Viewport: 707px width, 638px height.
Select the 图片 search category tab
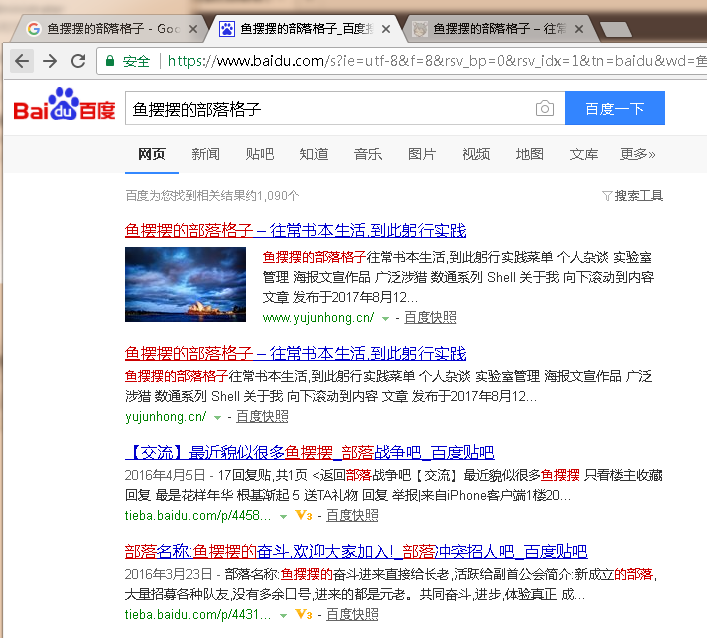tap(422, 154)
